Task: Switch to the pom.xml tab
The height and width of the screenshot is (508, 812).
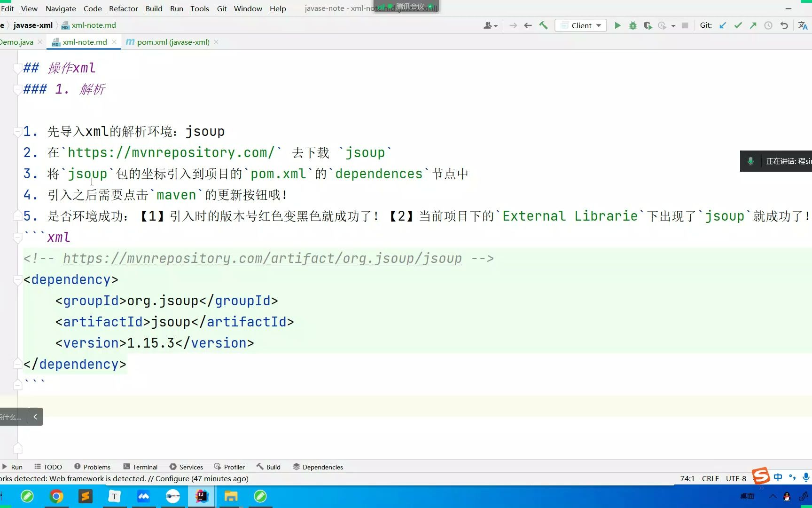Action: (173, 42)
